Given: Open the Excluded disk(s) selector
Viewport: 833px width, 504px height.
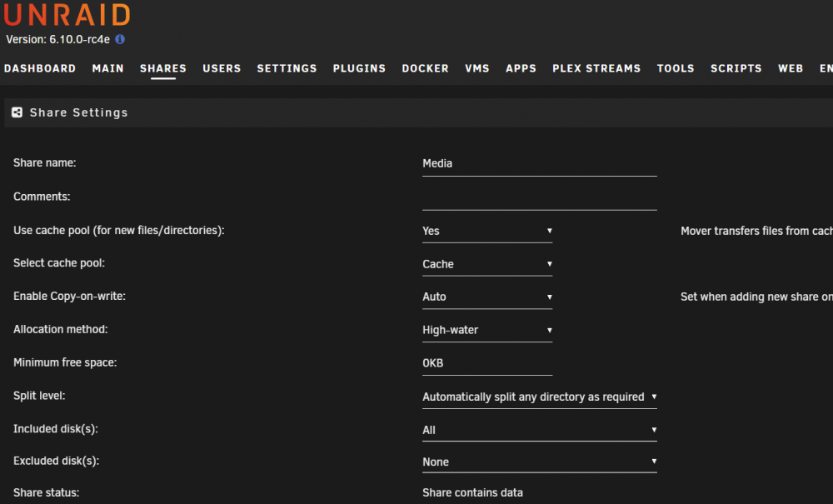Looking at the screenshot, I should click(x=540, y=462).
